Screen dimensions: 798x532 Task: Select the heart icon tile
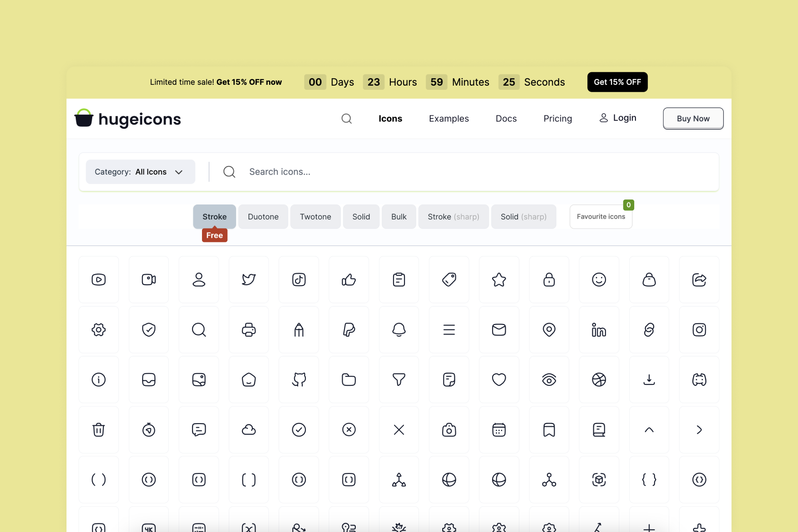coord(499,379)
